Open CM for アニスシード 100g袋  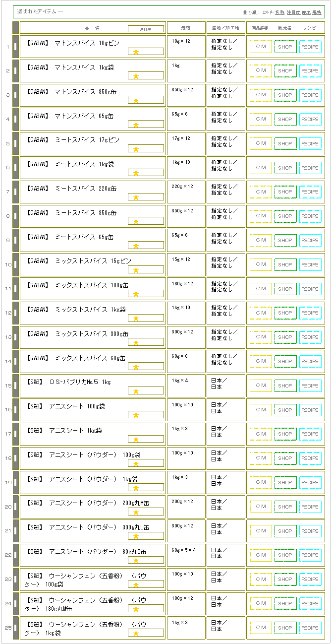coord(261,410)
